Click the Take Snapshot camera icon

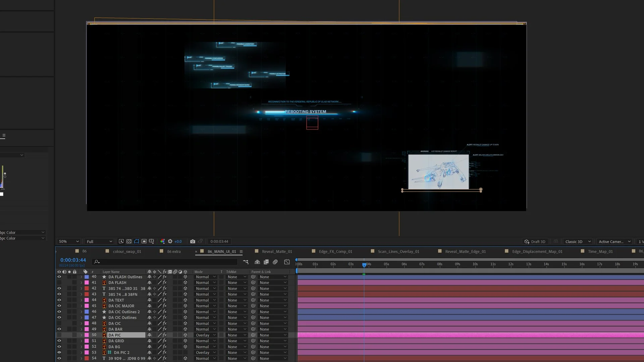pyautogui.click(x=193, y=241)
